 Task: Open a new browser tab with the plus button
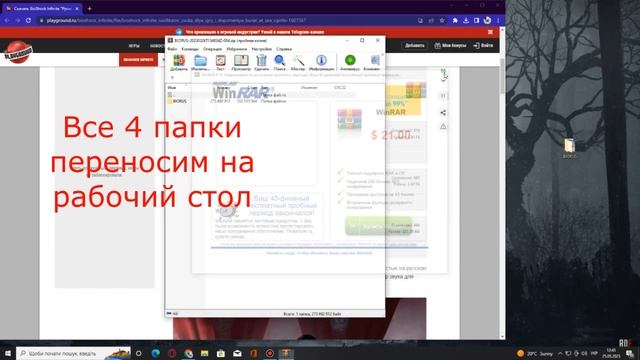point(89,8)
